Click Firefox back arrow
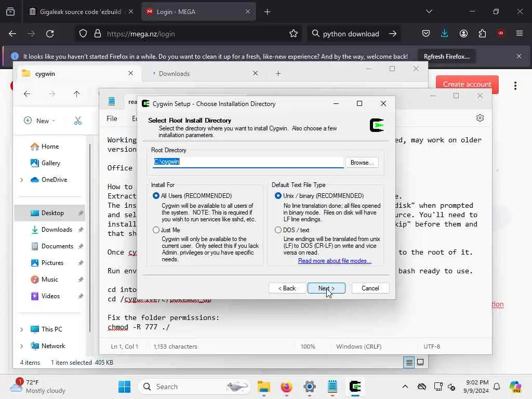532x399 pixels. (12, 34)
